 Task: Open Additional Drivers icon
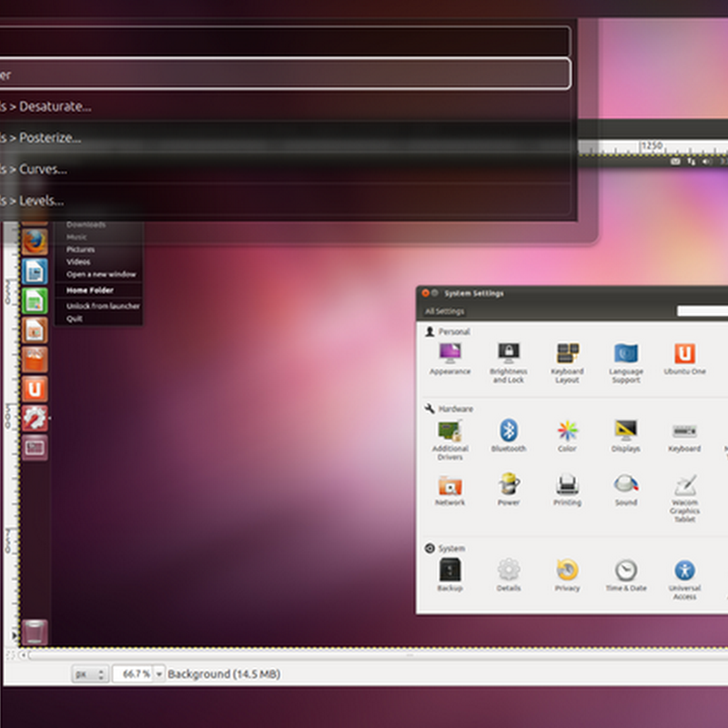(450, 440)
